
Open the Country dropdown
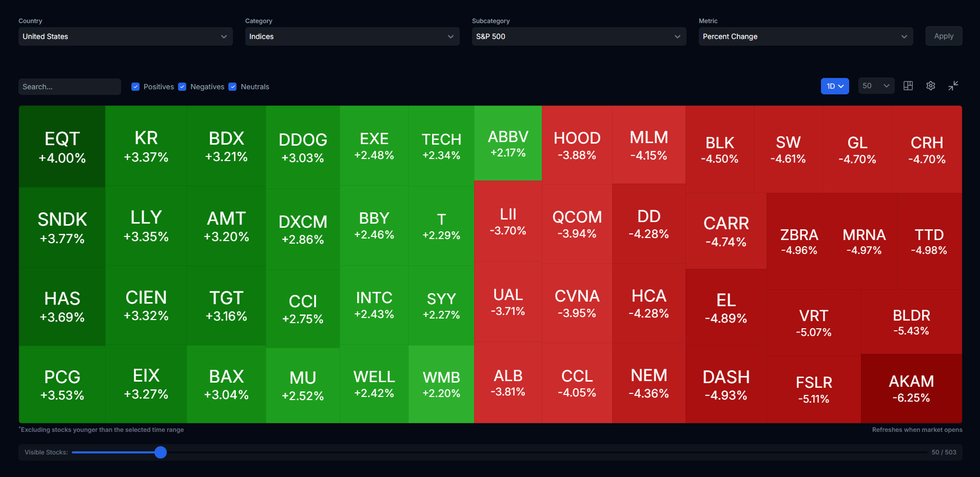(126, 36)
